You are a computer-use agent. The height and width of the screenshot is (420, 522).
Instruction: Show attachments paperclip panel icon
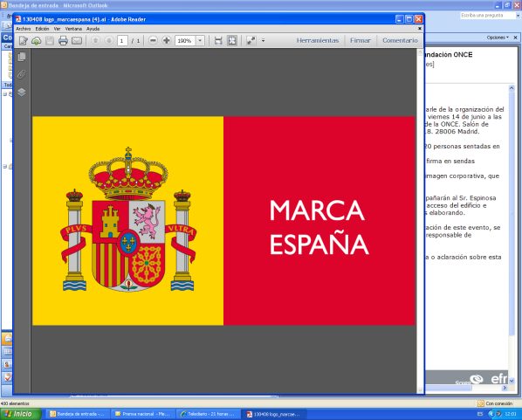(22, 74)
